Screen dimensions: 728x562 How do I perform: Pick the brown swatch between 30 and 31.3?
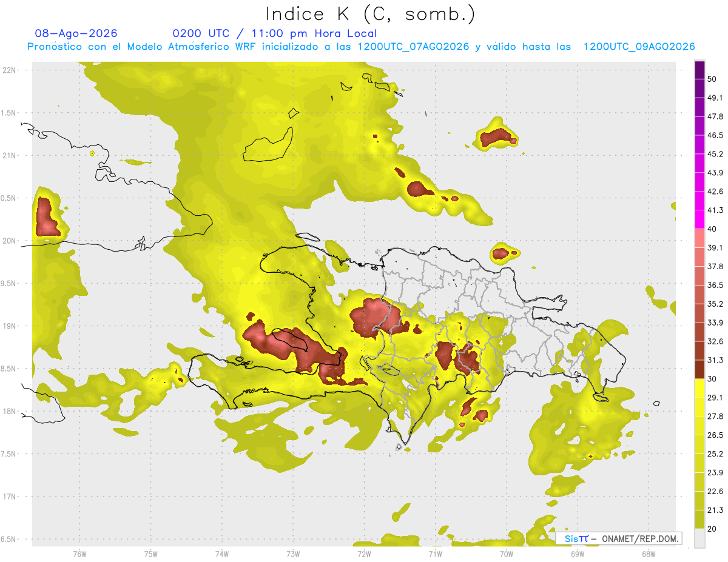tap(699, 369)
